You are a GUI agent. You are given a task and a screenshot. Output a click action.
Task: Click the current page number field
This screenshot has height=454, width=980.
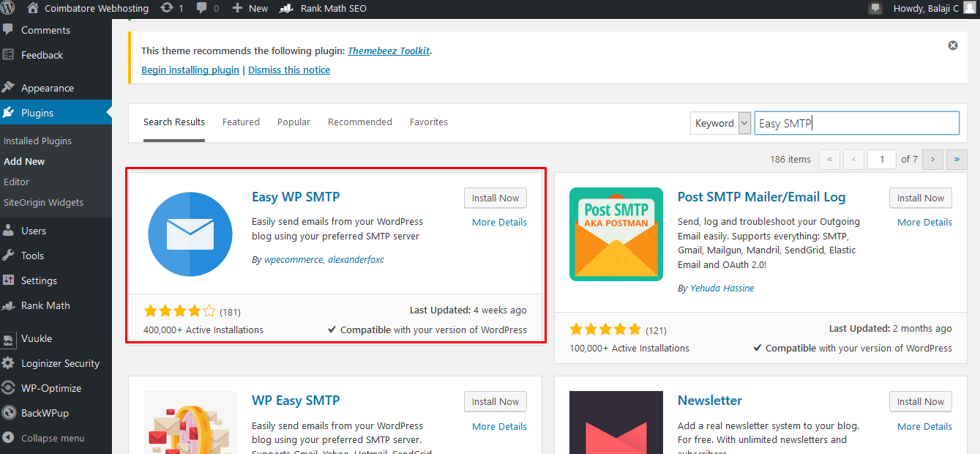(x=882, y=159)
